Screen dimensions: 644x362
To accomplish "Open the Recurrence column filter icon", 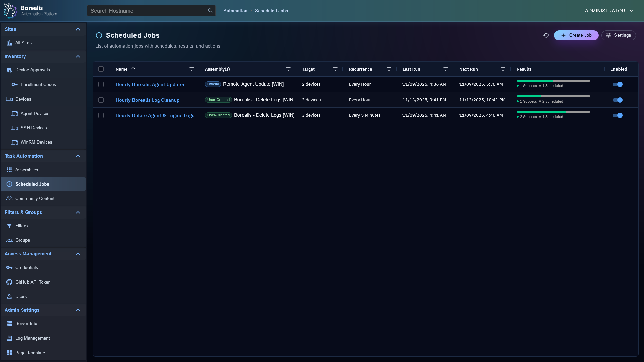I will [x=389, y=69].
